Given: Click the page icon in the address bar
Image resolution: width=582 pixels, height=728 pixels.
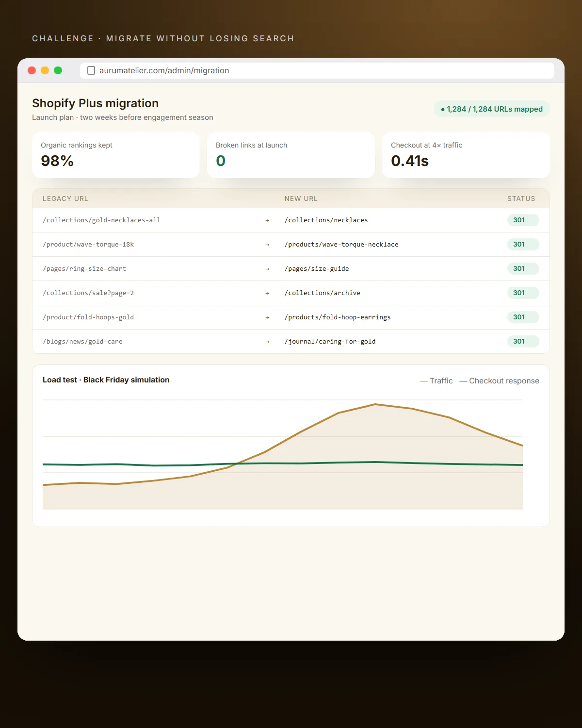Looking at the screenshot, I should click(91, 70).
